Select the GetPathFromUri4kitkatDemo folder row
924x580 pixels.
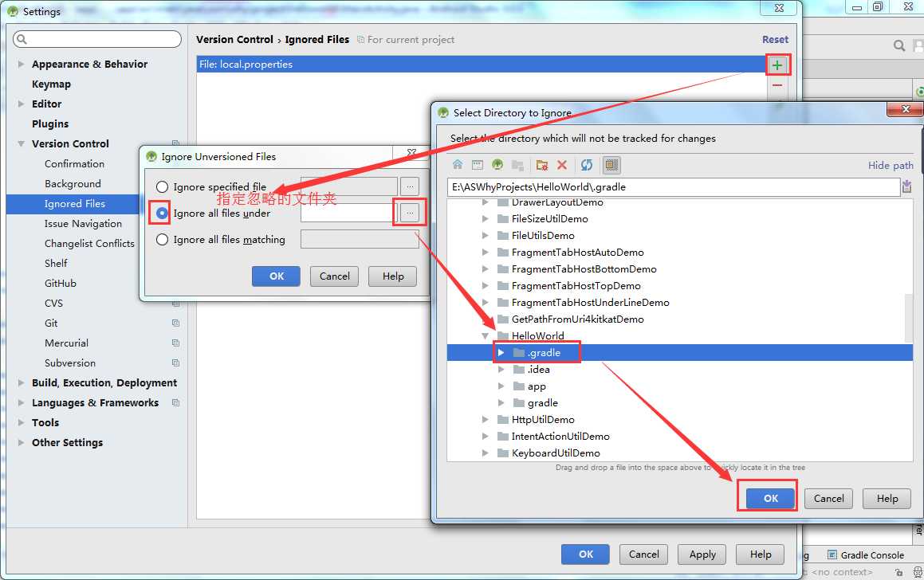click(x=577, y=319)
